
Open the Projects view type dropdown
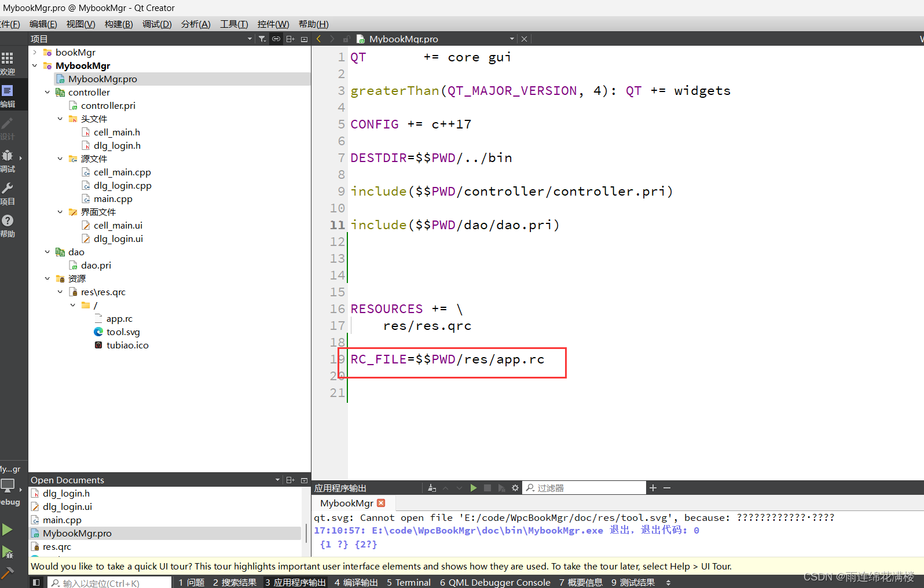[250, 39]
